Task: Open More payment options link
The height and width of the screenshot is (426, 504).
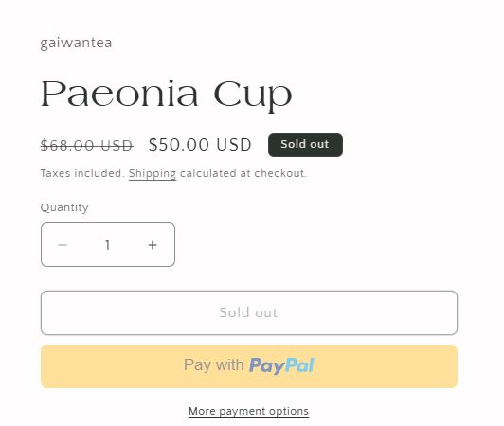Action: point(248,411)
